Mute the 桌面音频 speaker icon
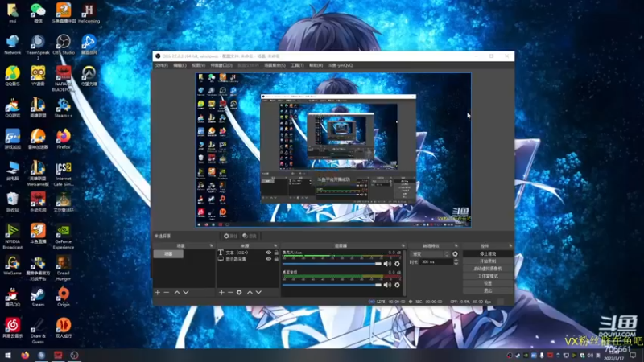Viewport: 644px width, 362px height. (387, 285)
